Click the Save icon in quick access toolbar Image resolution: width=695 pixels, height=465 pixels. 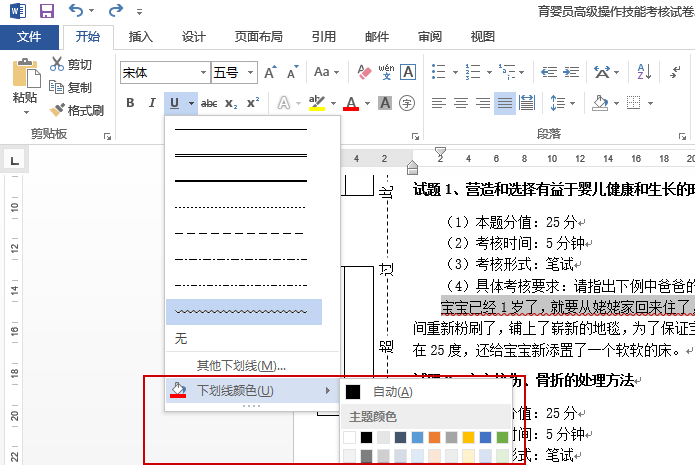(46, 11)
